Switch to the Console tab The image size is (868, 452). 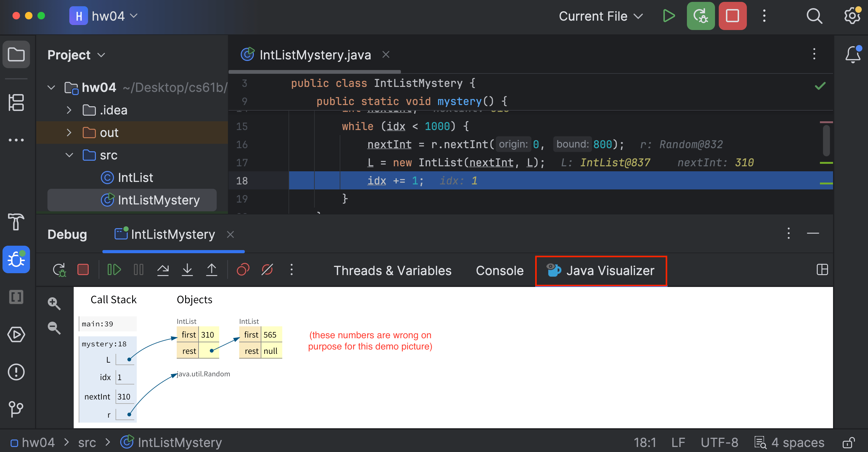tap(500, 270)
